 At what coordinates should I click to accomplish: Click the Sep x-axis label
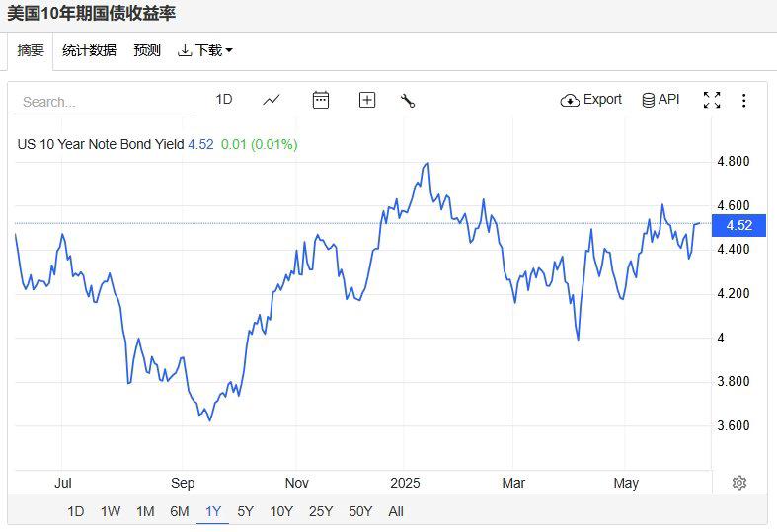(x=183, y=483)
